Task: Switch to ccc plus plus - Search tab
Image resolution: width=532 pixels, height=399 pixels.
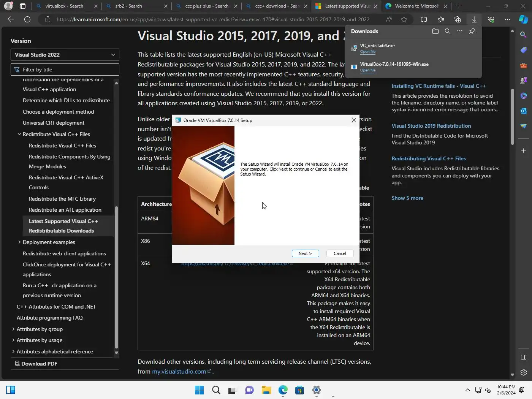Action: tap(207, 6)
